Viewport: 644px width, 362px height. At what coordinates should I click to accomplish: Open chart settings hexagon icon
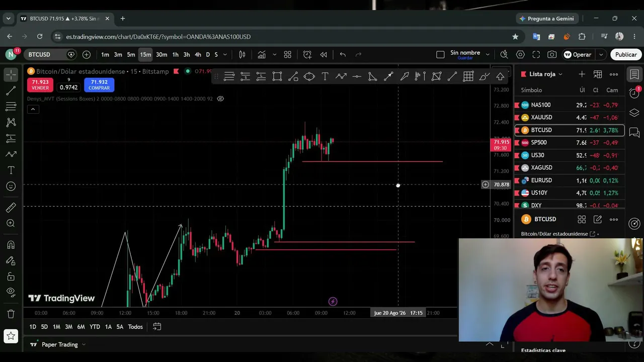520,54
